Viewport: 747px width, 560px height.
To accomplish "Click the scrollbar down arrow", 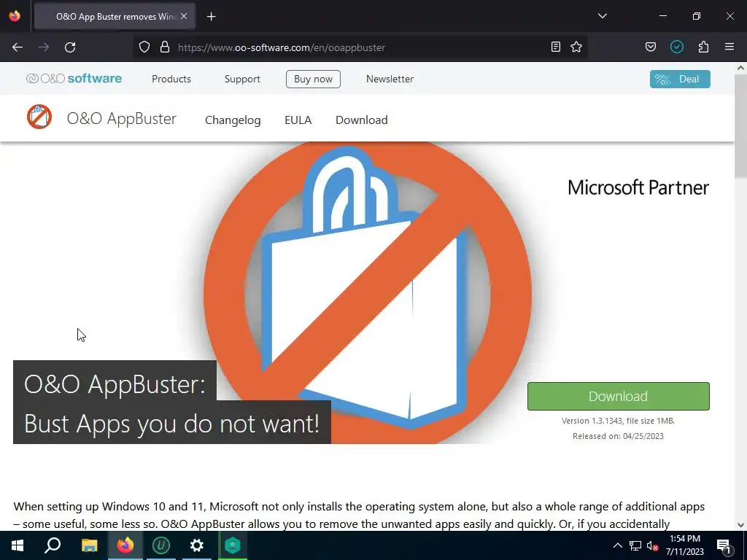I will (x=740, y=525).
